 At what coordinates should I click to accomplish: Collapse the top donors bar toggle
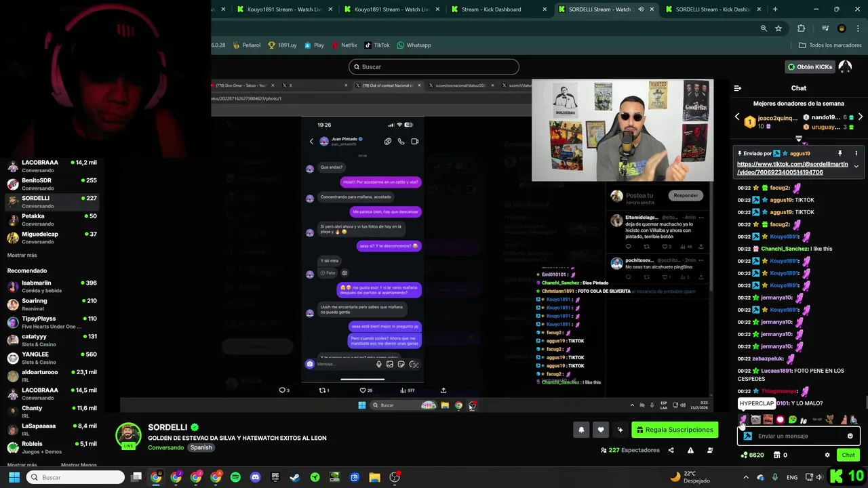tap(799, 140)
